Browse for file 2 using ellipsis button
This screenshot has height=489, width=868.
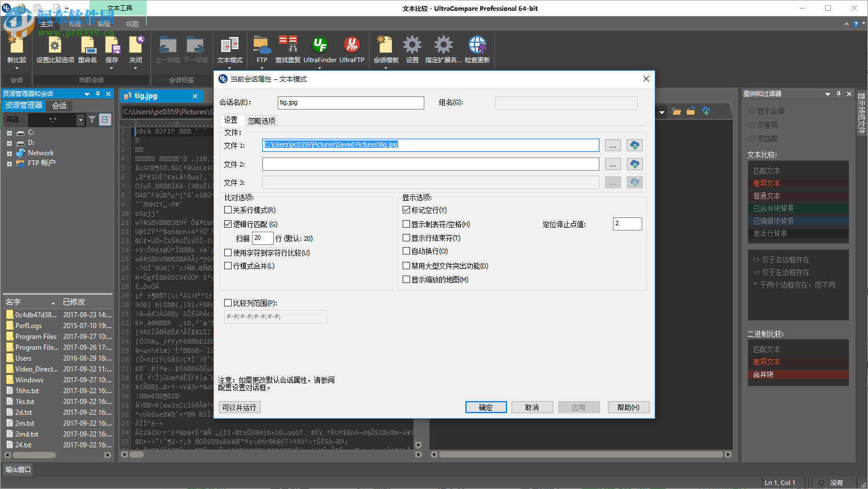pos(613,164)
